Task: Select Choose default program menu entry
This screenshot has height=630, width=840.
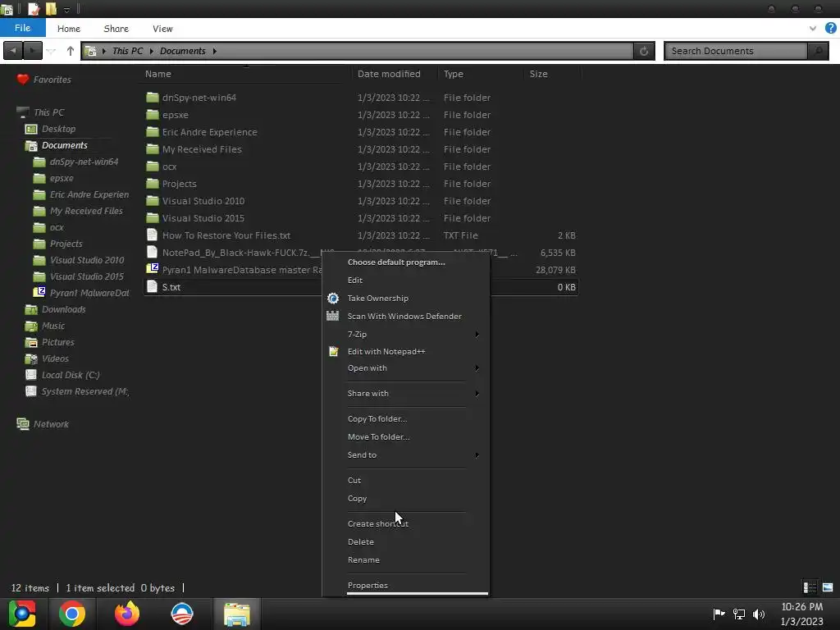Action: 396,262
